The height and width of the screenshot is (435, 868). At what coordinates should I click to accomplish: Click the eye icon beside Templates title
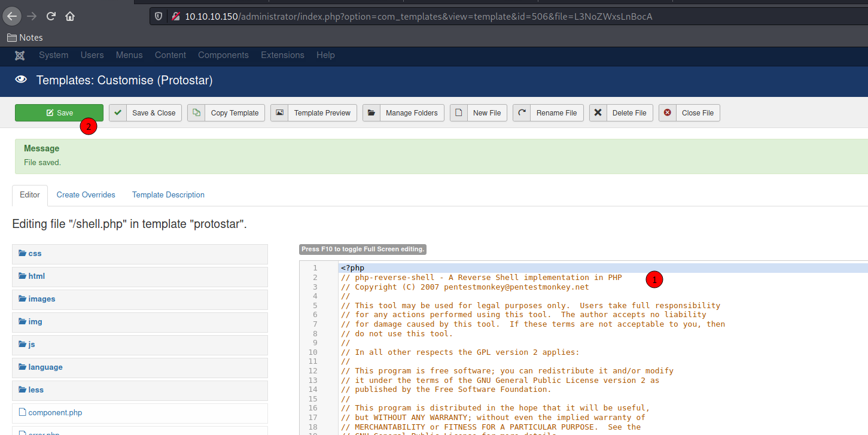(x=21, y=80)
